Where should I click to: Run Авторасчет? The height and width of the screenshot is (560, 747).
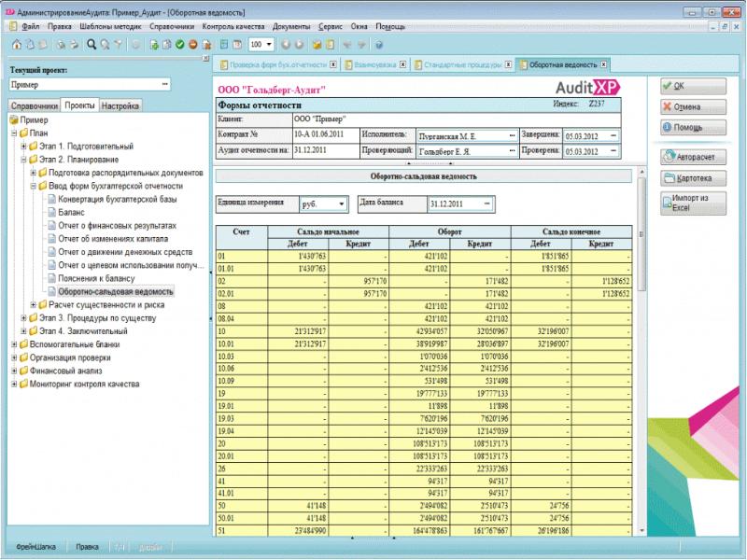[x=691, y=155]
